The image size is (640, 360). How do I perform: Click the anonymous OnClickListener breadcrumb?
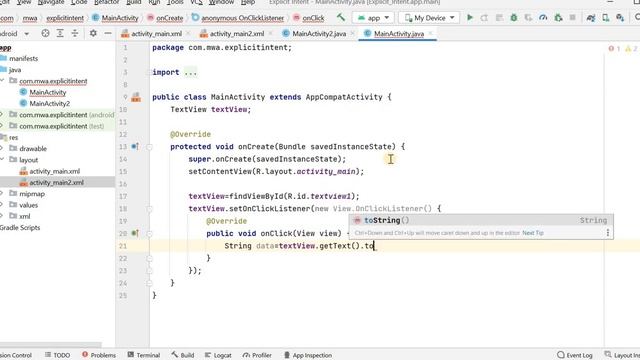238,18
